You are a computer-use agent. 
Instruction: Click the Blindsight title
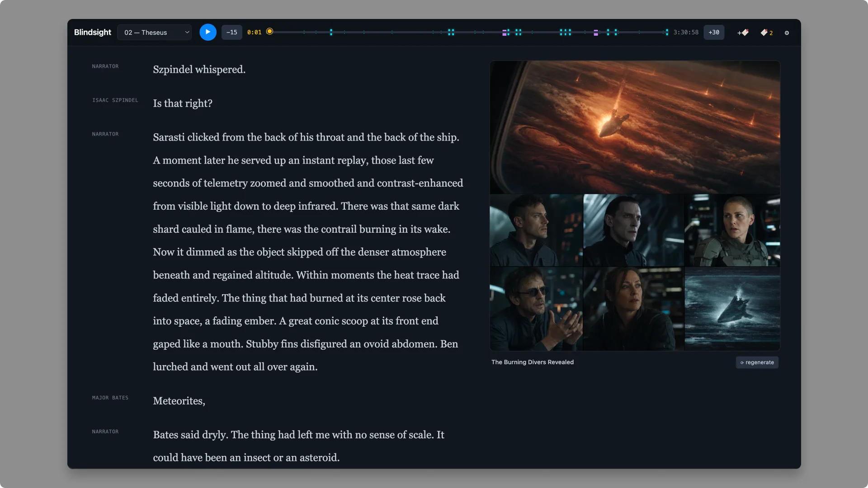point(93,32)
